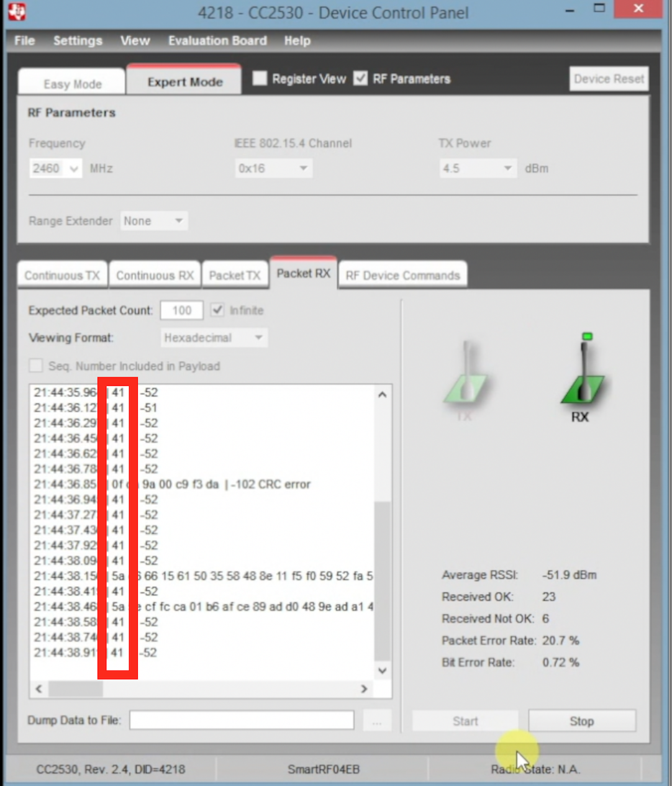Switch to Expert Mode tab
This screenshot has width=672, height=786.
184,81
